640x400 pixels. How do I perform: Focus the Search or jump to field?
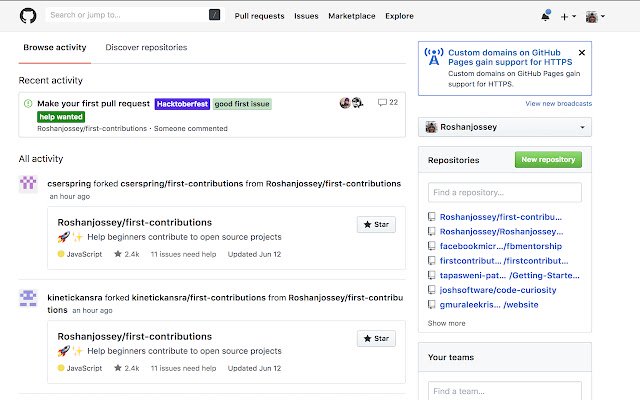pyautogui.click(x=135, y=15)
